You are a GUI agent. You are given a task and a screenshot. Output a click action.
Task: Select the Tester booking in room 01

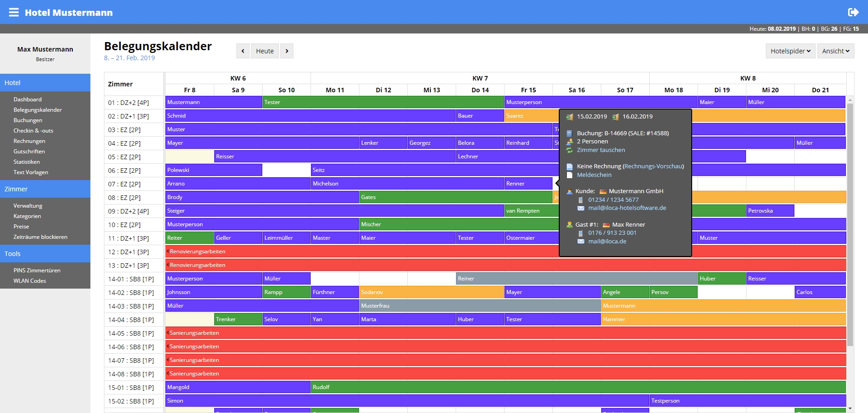383,102
